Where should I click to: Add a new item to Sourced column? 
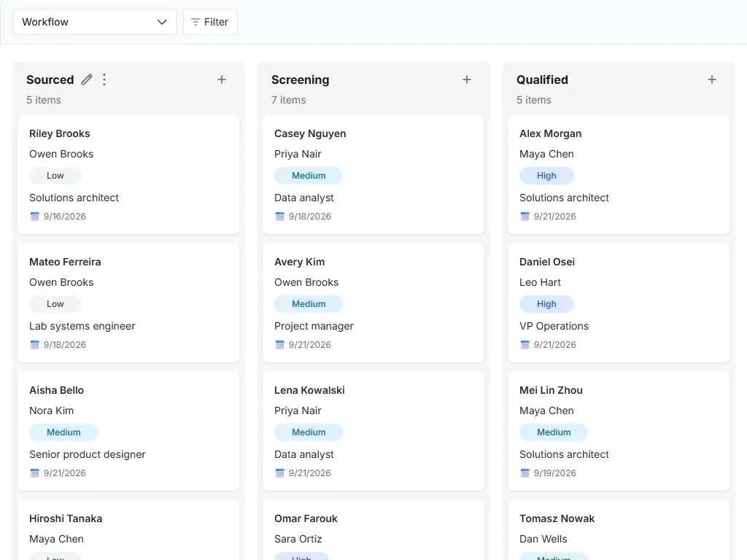(222, 79)
